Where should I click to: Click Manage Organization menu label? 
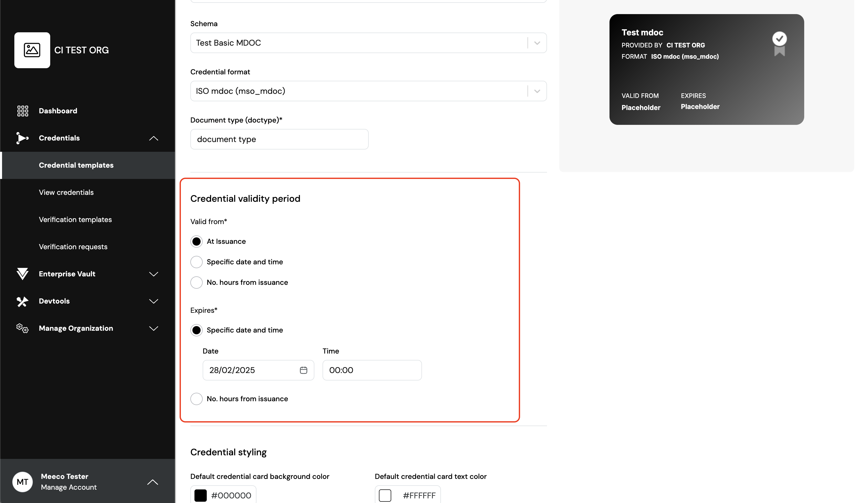[x=76, y=328]
